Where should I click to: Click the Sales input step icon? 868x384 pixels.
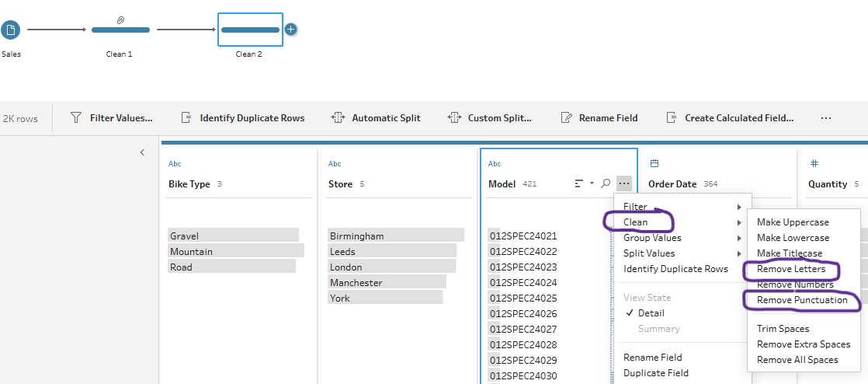(x=10, y=30)
